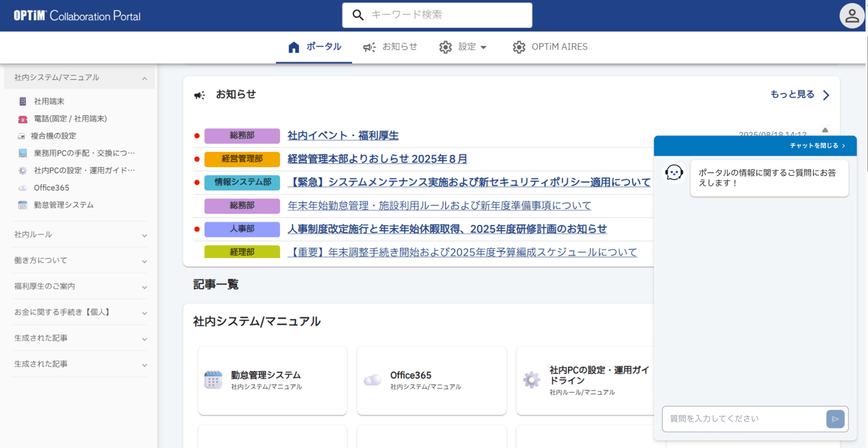Open the Office365 cloud icon card
This screenshot has width=868, height=448.
tap(431, 380)
